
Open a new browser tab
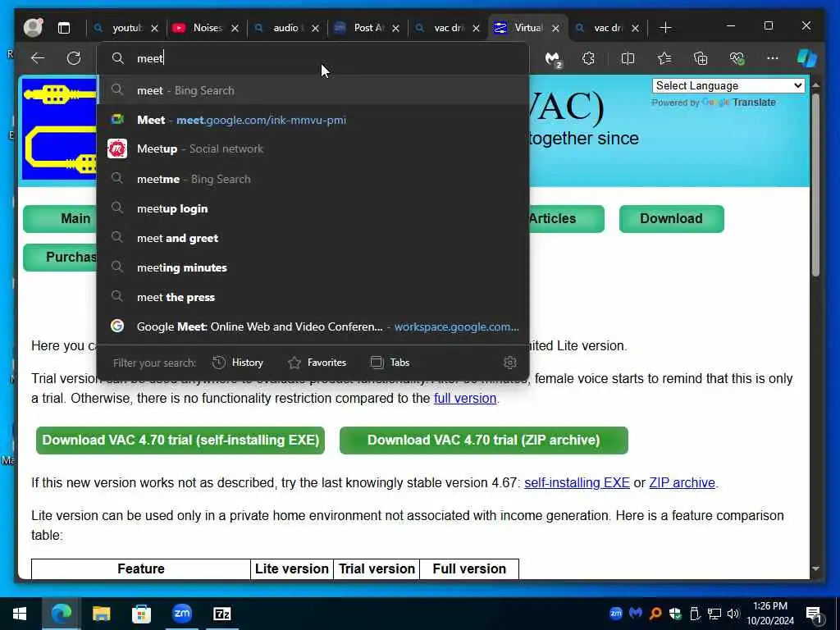(665, 27)
